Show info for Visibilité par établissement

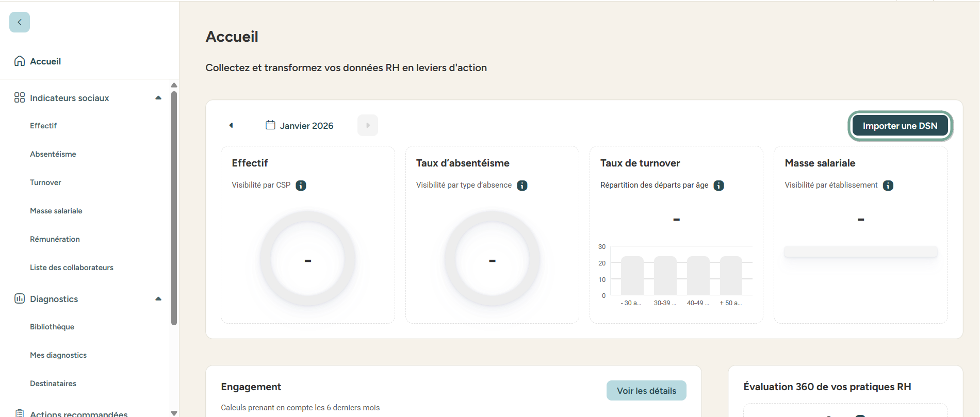pyautogui.click(x=888, y=186)
